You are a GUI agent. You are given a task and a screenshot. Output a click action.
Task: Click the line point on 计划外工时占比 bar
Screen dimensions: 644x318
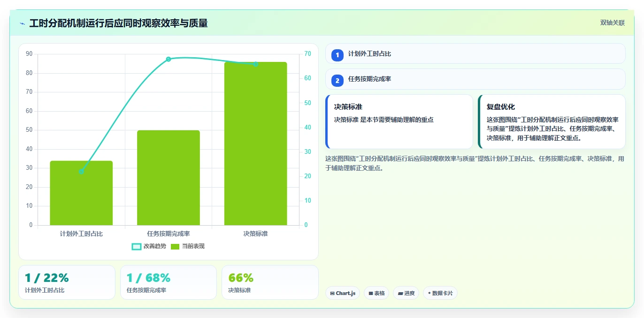coord(81,172)
